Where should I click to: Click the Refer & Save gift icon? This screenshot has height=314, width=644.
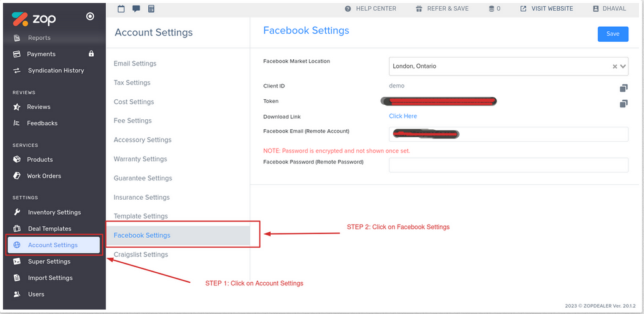(419, 9)
